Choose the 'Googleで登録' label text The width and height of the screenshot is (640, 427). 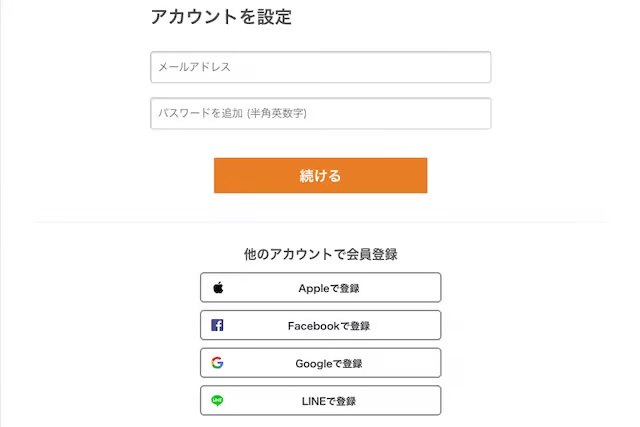328,363
